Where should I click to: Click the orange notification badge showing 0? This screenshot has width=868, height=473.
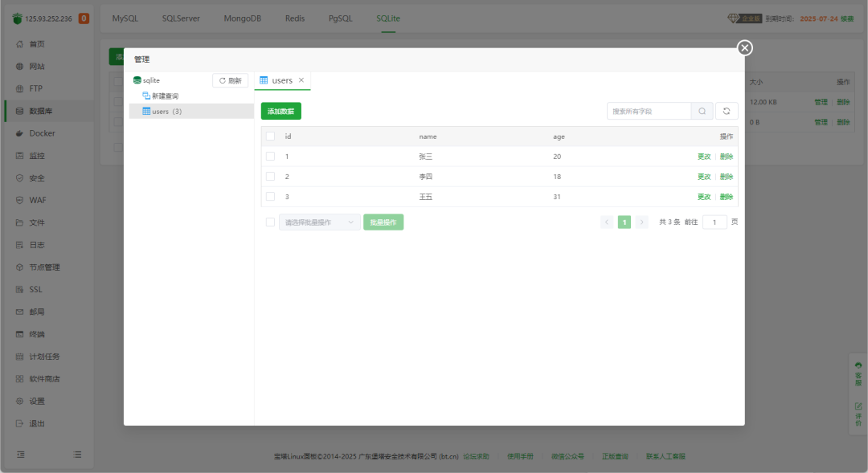84,18
